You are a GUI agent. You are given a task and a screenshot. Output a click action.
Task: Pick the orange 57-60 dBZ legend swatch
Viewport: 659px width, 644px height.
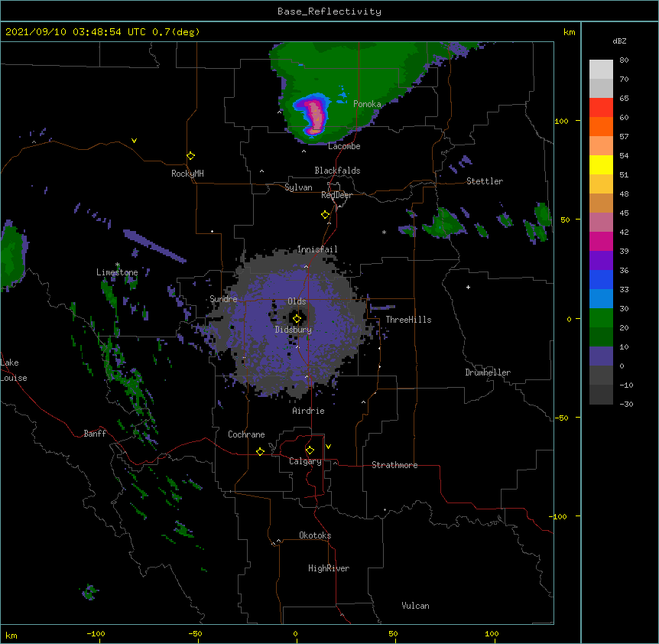pyautogui.click(x=601, y=126)
